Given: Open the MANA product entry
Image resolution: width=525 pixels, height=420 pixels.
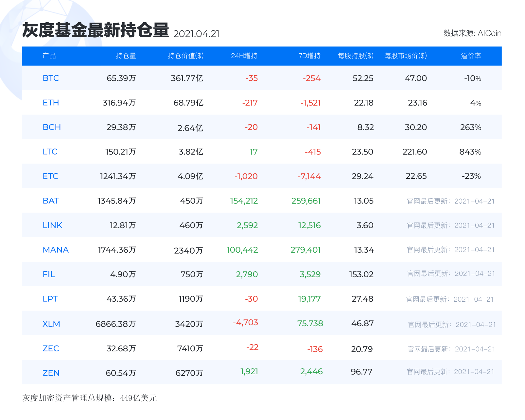Looking at the screenshot, I should click(55, 249).
